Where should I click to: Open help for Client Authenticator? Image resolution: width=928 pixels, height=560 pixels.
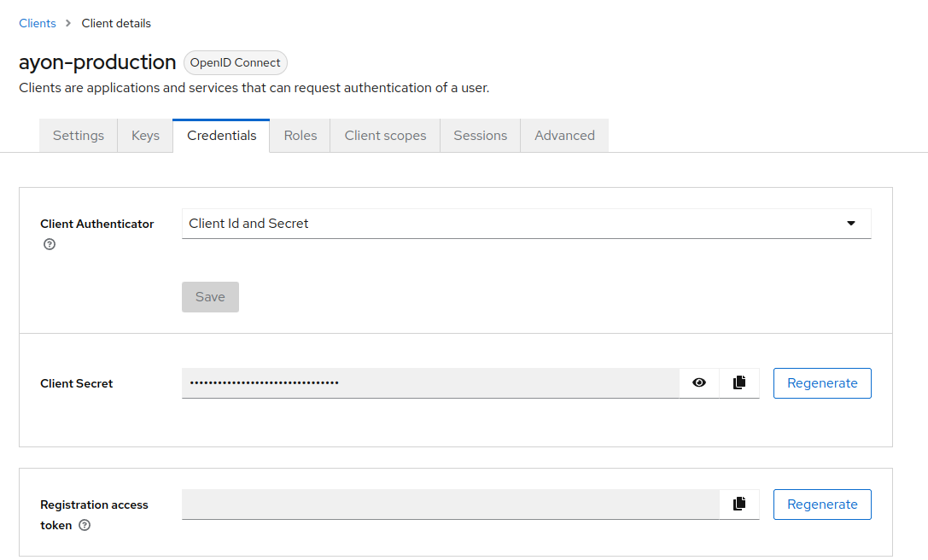coord(50,244)
